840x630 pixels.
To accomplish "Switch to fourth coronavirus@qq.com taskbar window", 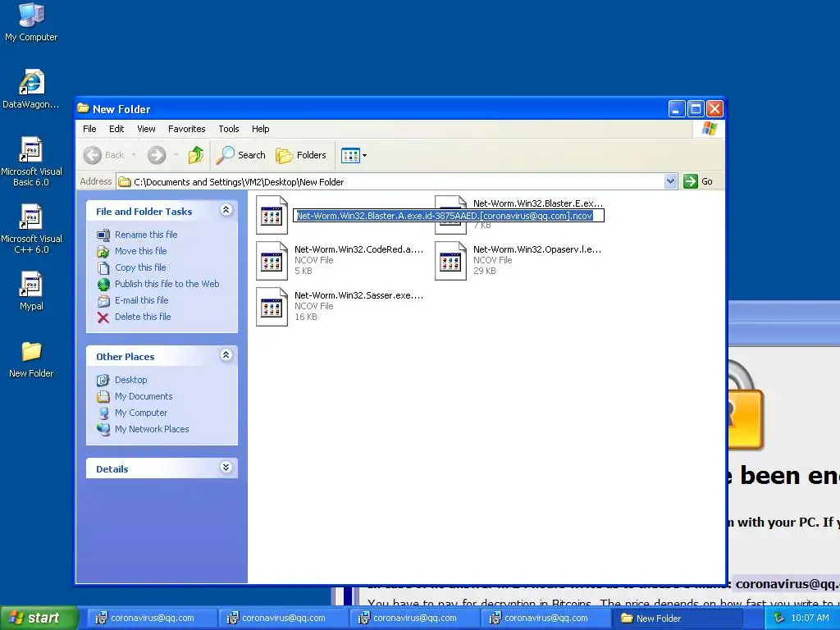I will coord(546,619).
